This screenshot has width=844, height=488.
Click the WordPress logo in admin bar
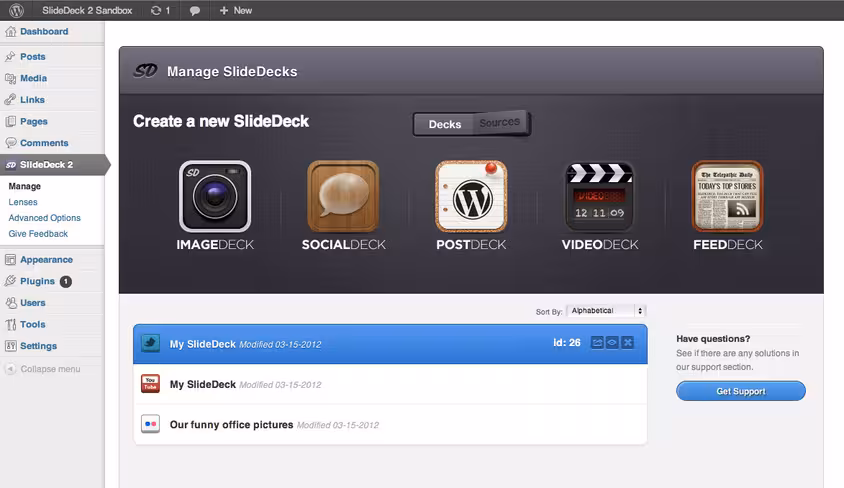[x=17, y=10]
